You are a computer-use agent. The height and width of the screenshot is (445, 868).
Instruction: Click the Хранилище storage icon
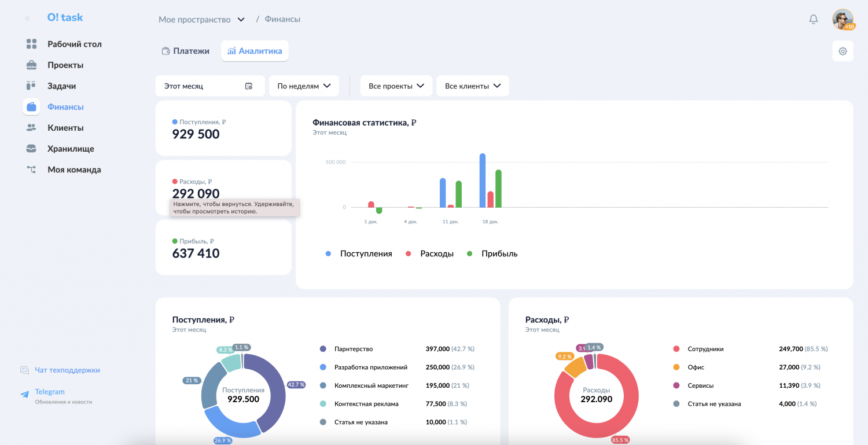pyautogui.click(x=31, y=149)
